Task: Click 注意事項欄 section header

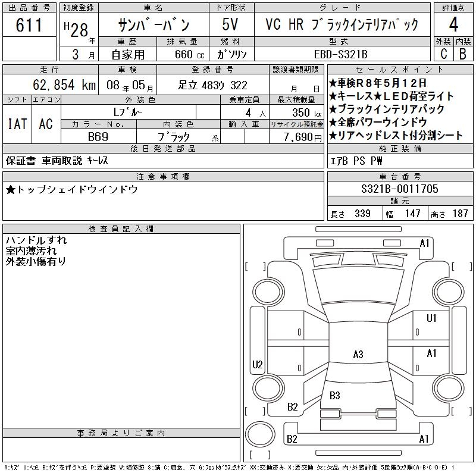Action: 163,176
